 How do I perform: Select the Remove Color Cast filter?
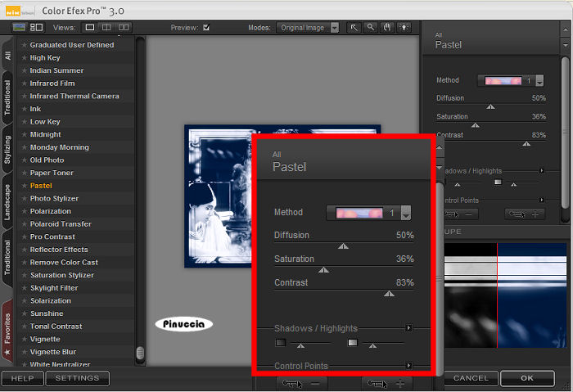pos(64,263)
